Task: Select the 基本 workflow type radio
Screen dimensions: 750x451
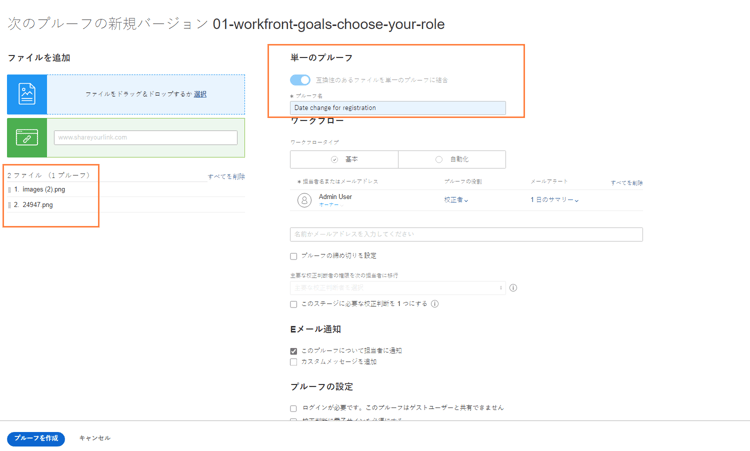Action: 334,159
